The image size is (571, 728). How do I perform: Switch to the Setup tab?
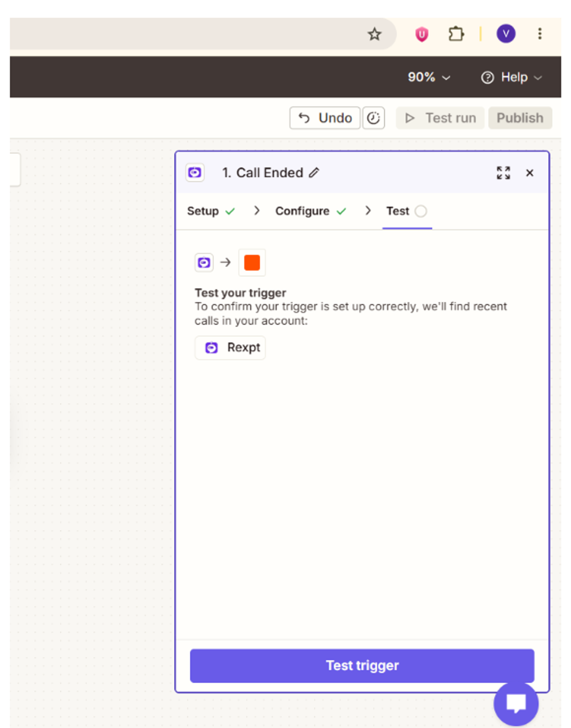(x=211, y=211)
